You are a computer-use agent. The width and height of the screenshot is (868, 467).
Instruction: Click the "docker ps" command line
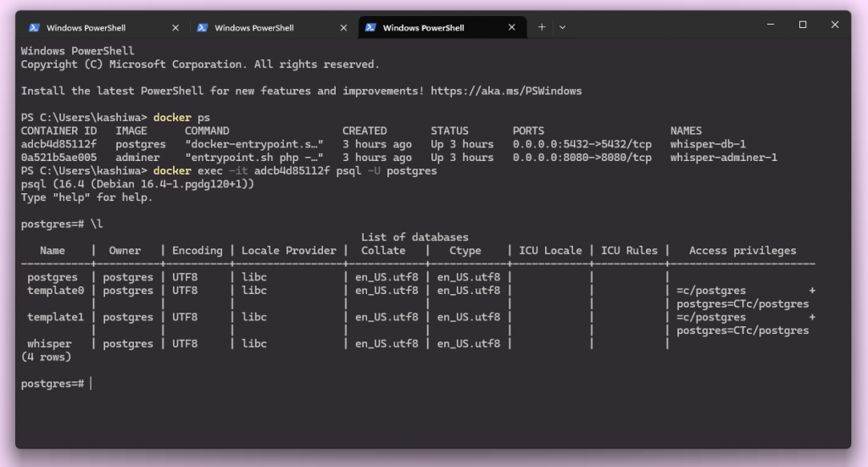181,117
